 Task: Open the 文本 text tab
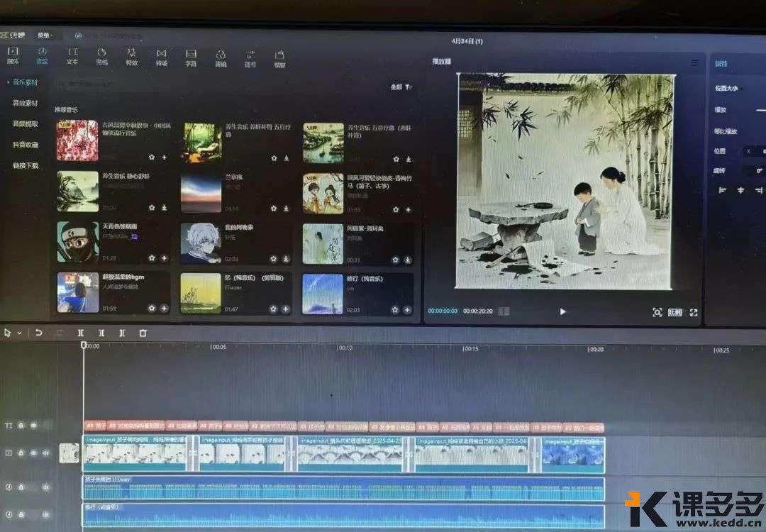pos(72,57)
